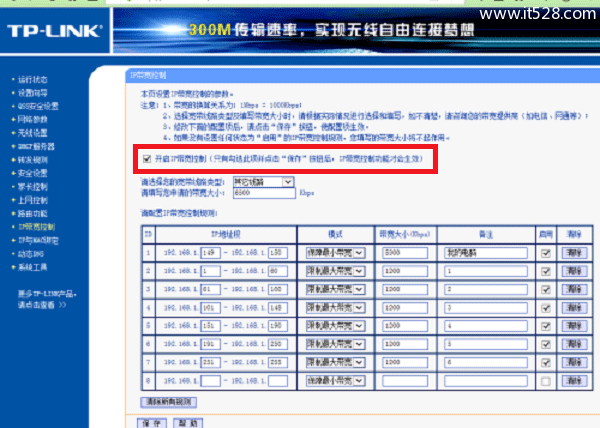
Task: Select the highlighted IP带宽控制 sidebar item
Action: tap(37, 227)
